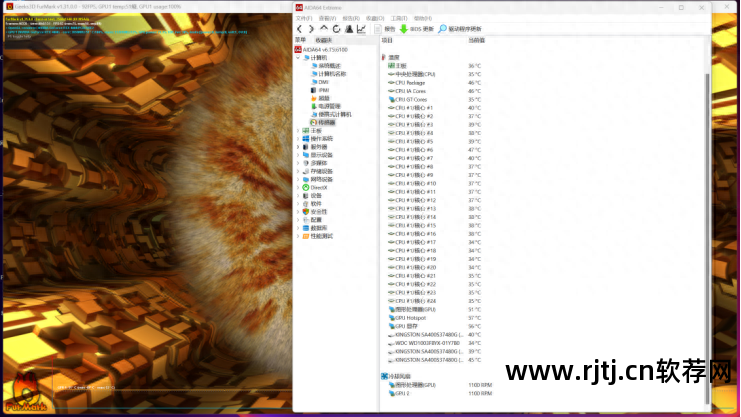Refresh the sensor readings with the refresh icon
Viewport: 741px width, 417px height.
pos(336,29)
